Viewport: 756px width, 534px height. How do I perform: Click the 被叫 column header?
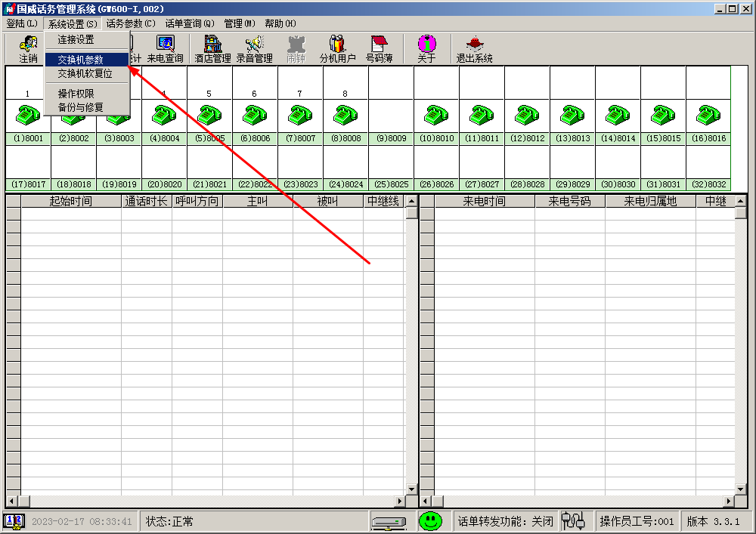click(327, 201)
